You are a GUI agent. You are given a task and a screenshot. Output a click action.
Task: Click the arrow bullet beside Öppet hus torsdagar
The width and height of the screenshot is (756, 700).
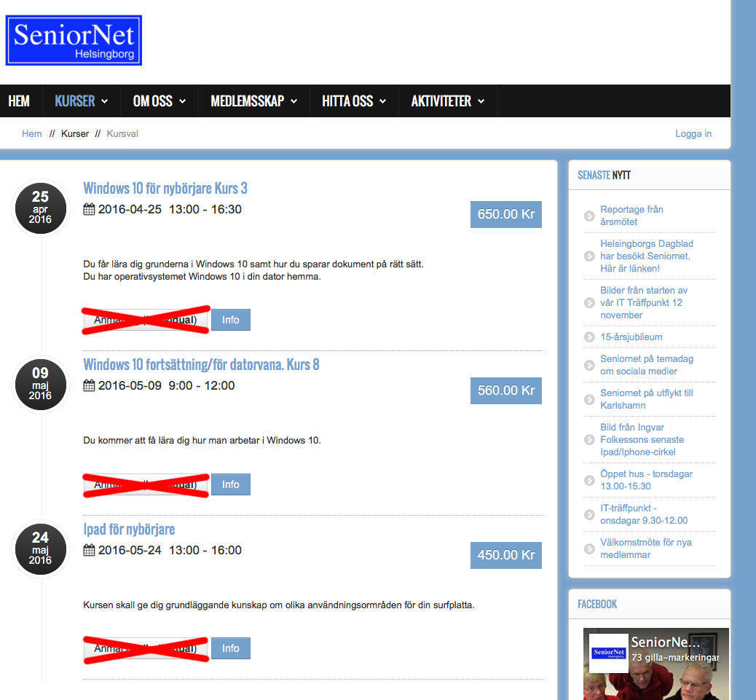pyautogui.click(x=589, y=480)
